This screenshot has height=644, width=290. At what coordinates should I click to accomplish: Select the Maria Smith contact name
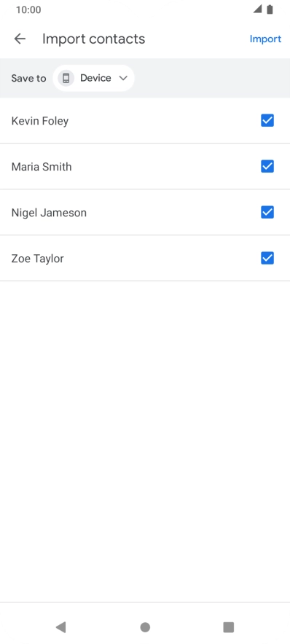[42, 167]
